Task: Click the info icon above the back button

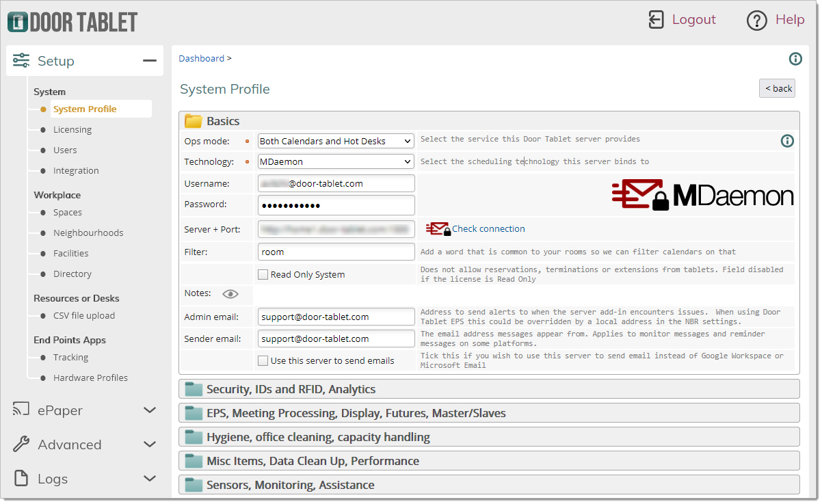Action: coord(795,59)
